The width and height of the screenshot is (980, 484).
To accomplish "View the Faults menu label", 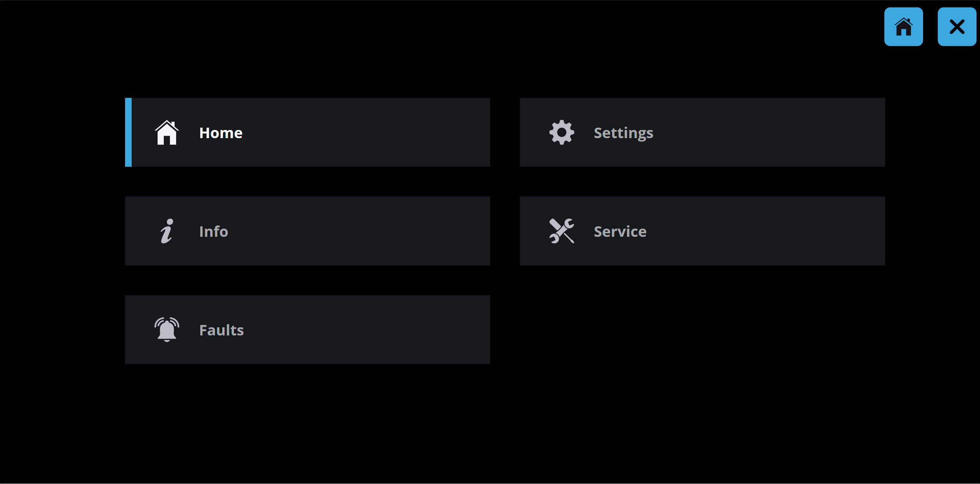I will click(x=221, y=330).
